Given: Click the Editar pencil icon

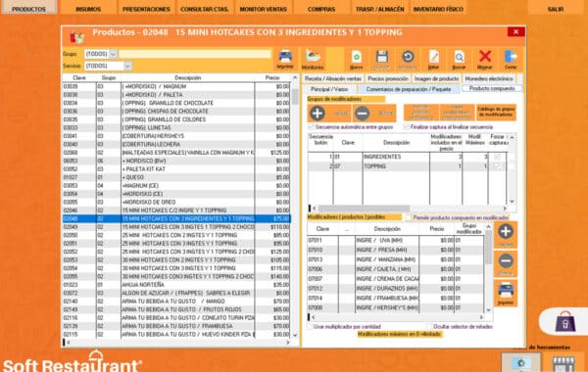Looking at the screenshot, I should [x=433, y=59].
